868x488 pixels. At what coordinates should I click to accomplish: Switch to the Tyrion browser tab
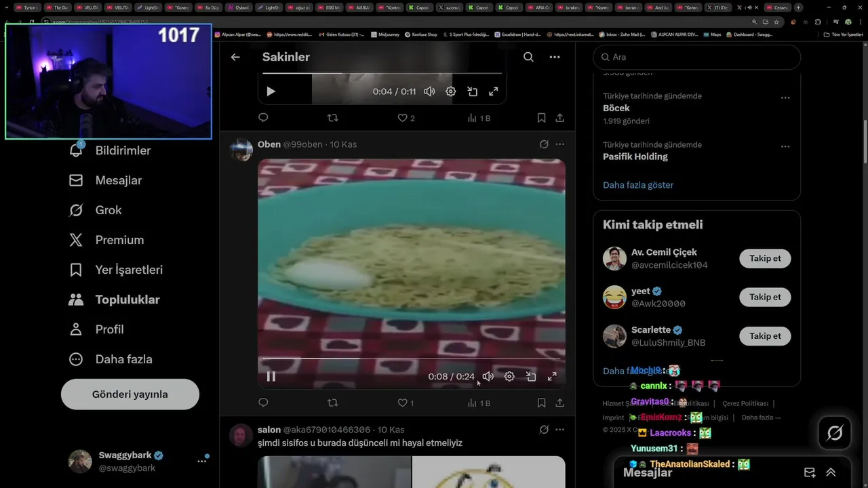(27, 7)
